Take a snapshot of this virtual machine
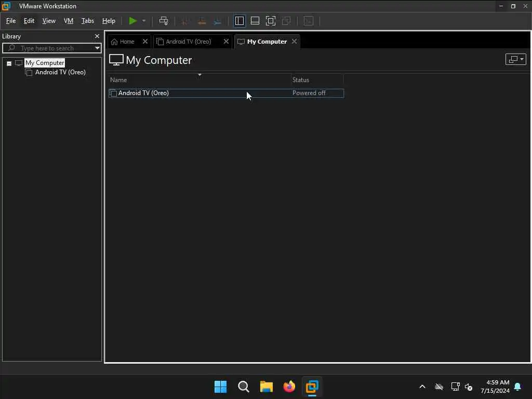 tap(184, 21)
